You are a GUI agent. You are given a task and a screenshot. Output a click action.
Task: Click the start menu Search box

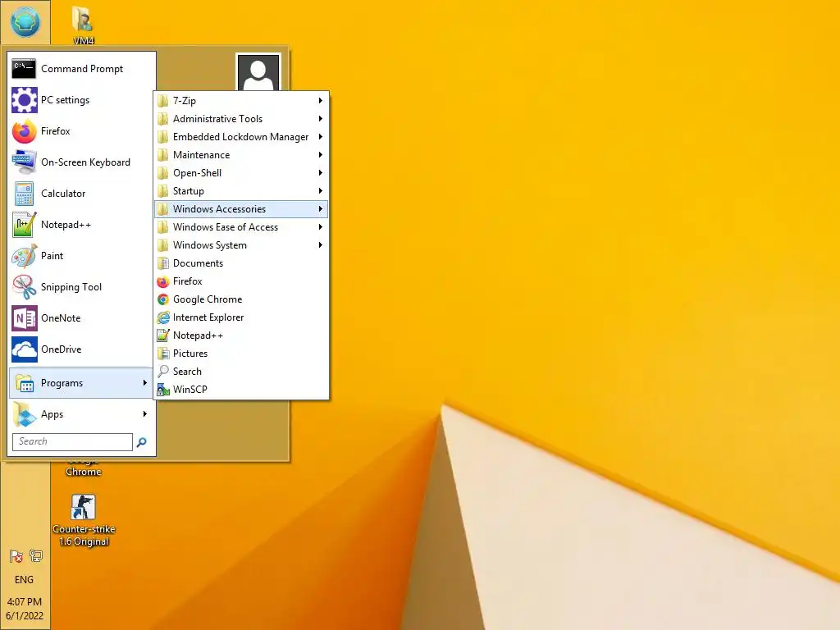point(72,441)
